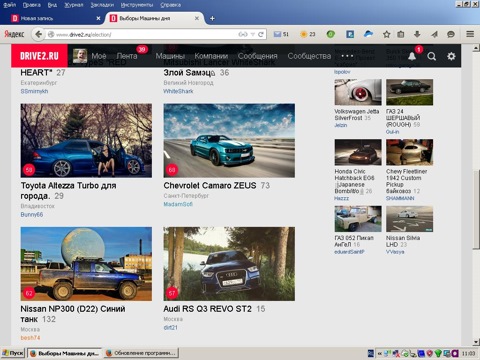This screenshot has height=360, width=480.
Task: Expand the three-dots more menu in Drive2 header
Action: coord(347,56)
